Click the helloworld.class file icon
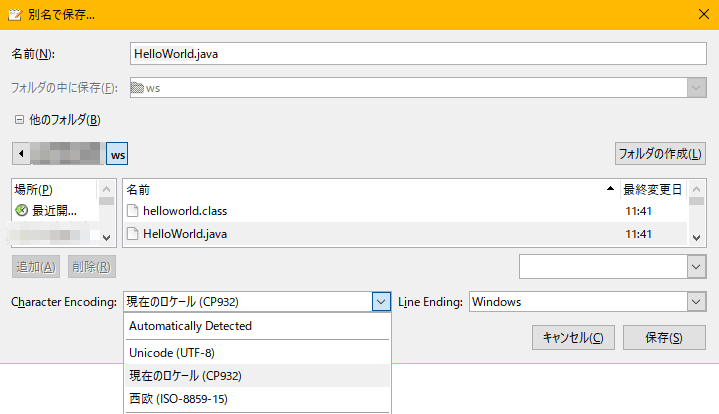The width and height of the screenshot is (719, 414). 133,211
